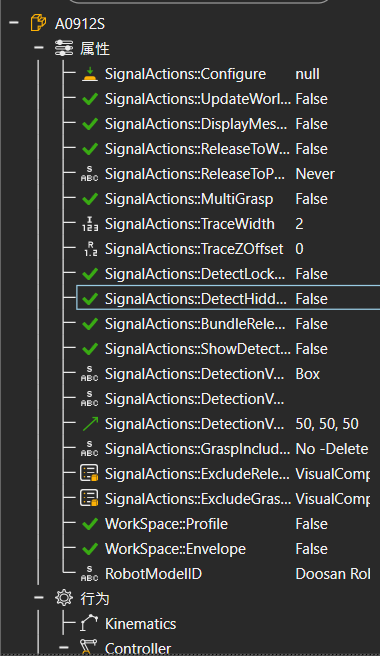Click the green vector arrow icon
This screenshot has height=656, width=380.
pyautogui.click(x=90, y=424)
